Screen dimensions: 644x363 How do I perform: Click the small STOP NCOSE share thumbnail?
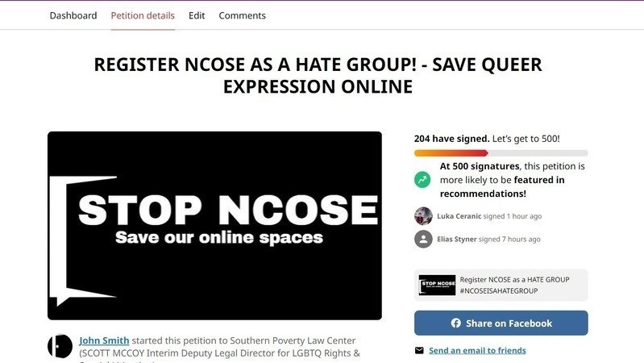(437, 286)
